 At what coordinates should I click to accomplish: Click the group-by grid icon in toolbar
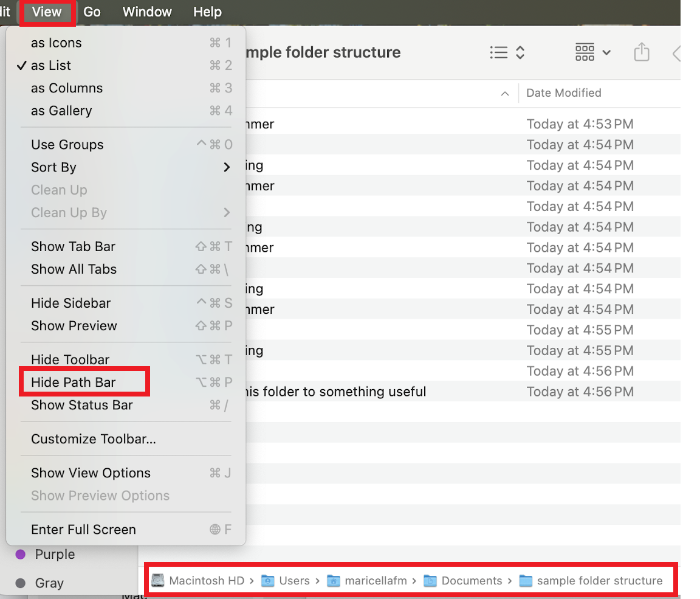[x=585, y=52]
